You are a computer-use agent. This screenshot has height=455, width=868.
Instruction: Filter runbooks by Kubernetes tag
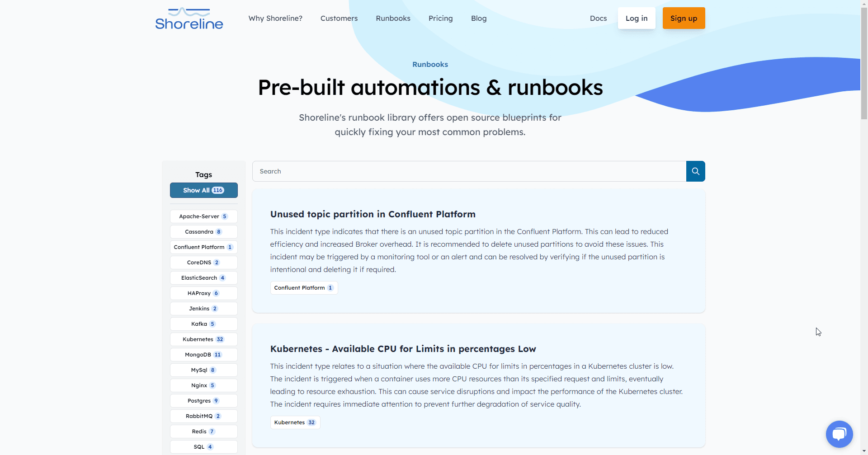pyautogui.click(x=203, y=339)
